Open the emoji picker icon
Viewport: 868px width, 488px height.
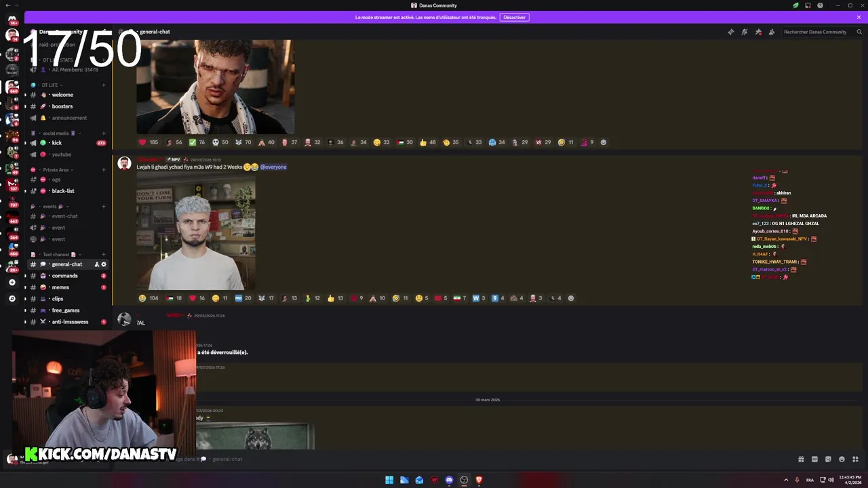[x=842, y=459]
